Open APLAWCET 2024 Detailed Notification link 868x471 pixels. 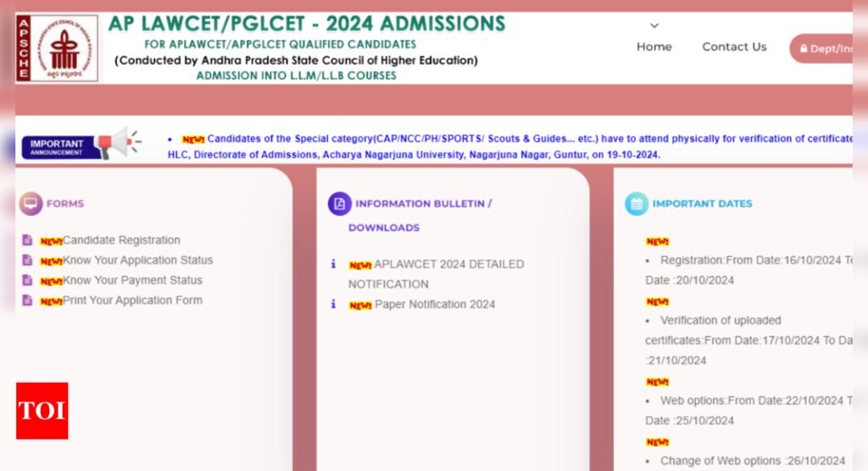click(x=448, y=264)
